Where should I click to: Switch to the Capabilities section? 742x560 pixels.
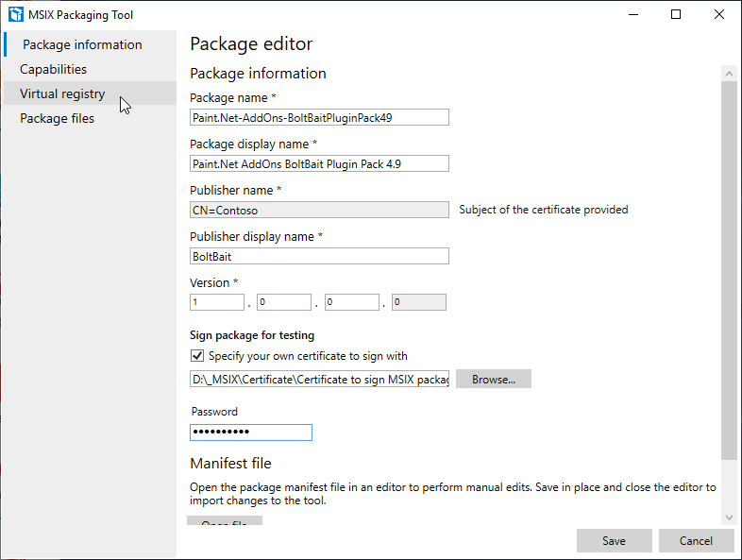(53, 69)
